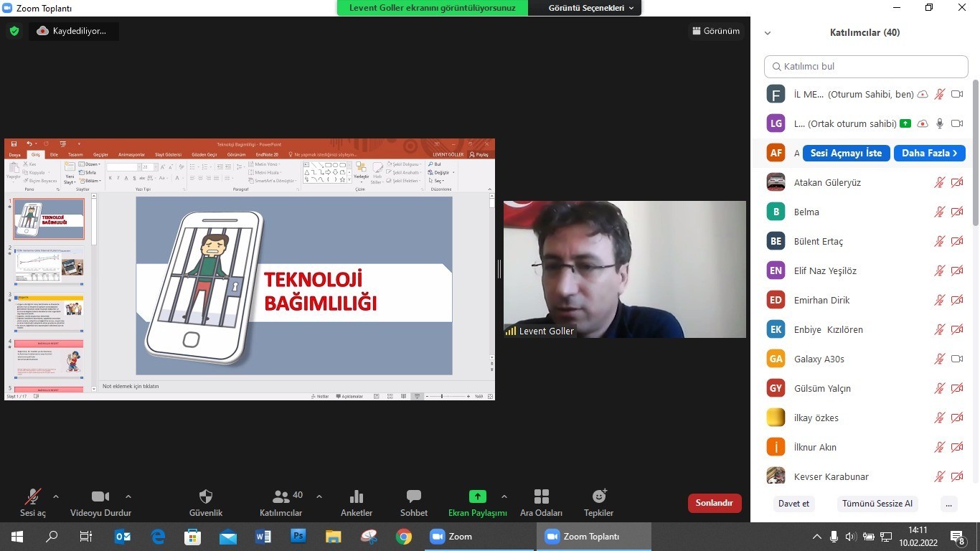Screen dimensions: 980x551
Task: Open Tepkiler reactions icon
Action: [598, 497]
